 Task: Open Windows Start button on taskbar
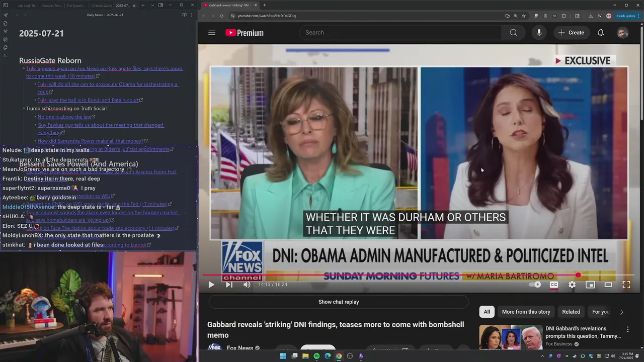(x=283, y=356)
